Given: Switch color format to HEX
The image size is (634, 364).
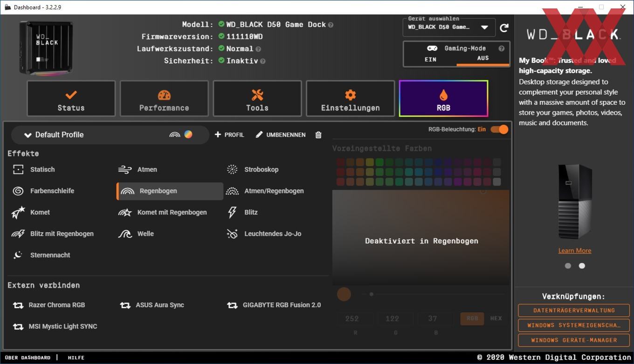Looking at the screenshot, I should (x=496, y=318).
